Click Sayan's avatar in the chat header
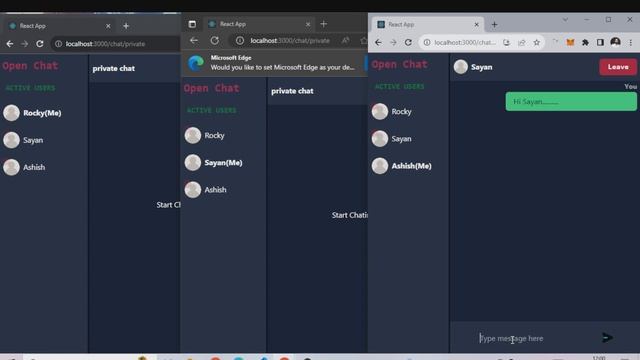 (x=461, y=67)
